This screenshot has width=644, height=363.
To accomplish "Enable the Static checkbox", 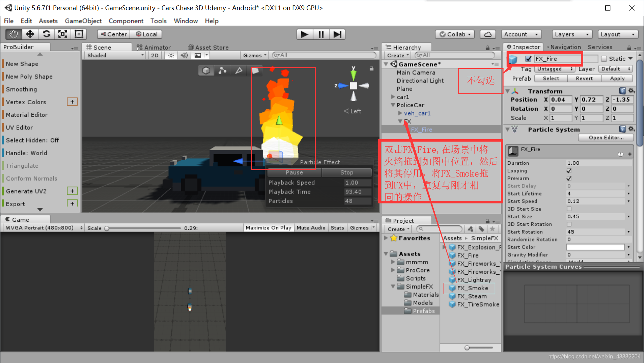I will (x=604, y=59).
